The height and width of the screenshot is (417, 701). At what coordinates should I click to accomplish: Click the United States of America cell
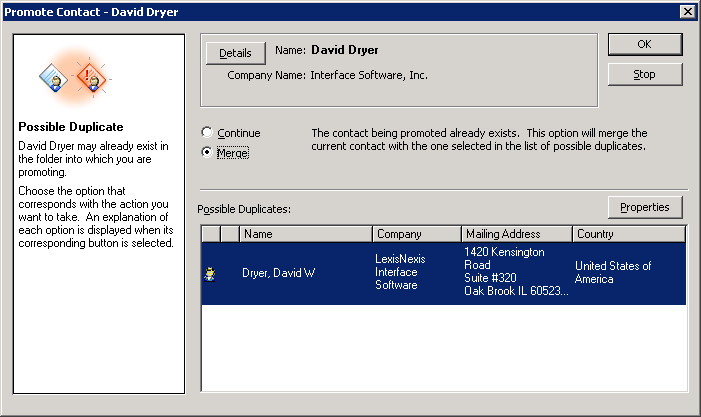point(613,272)
